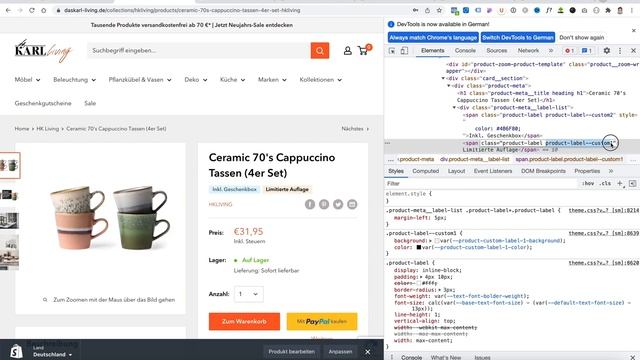The height and width of the screenshot is (360, 640).
Task: Toggle the DevTools device toolbar icon
Action: 404,51
